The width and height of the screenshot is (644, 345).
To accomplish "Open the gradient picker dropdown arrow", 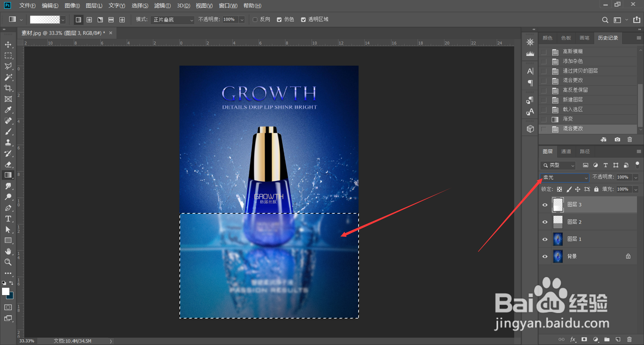I will point(63,20).
